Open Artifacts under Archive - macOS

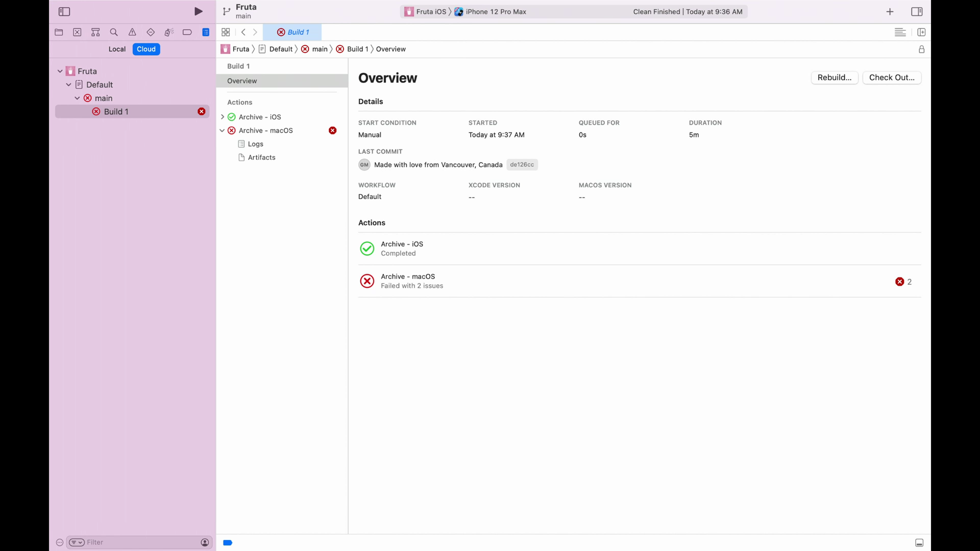(x=262, y=157)
